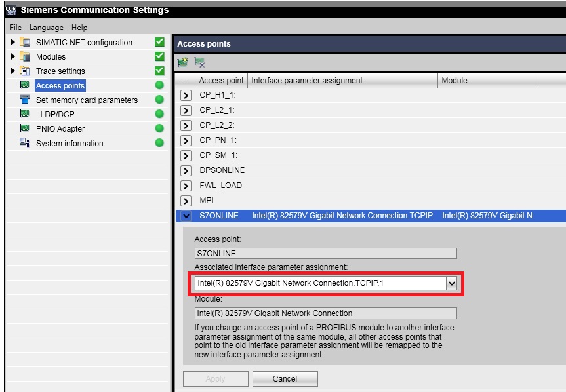Expand the SIMATIC NET configuration tree node
Image resolution: width=566 pixels, height=392 pixels.
pos(12,42)
